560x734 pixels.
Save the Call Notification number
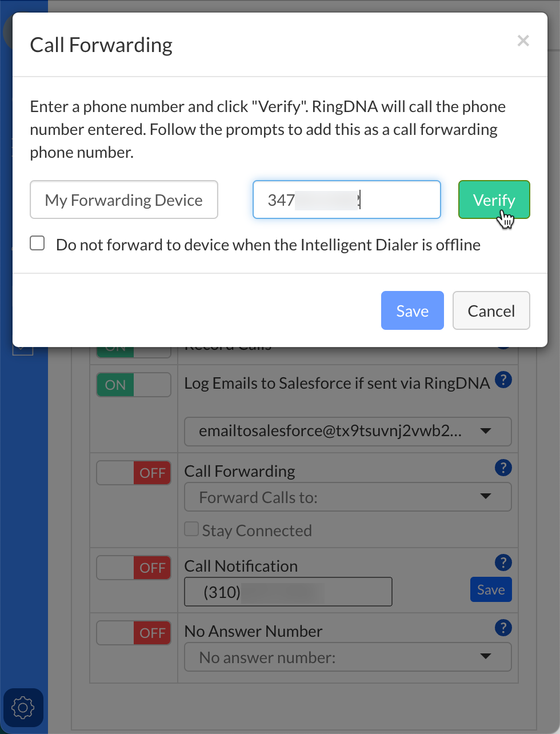pos(490,589)
